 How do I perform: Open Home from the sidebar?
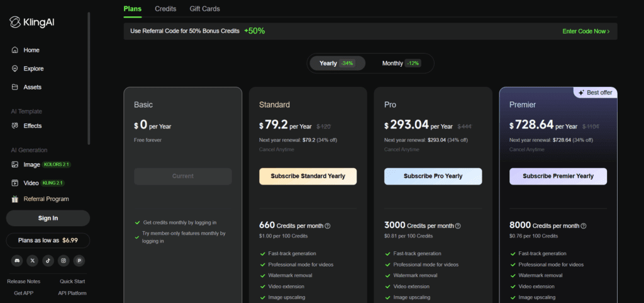coord(25,50)
